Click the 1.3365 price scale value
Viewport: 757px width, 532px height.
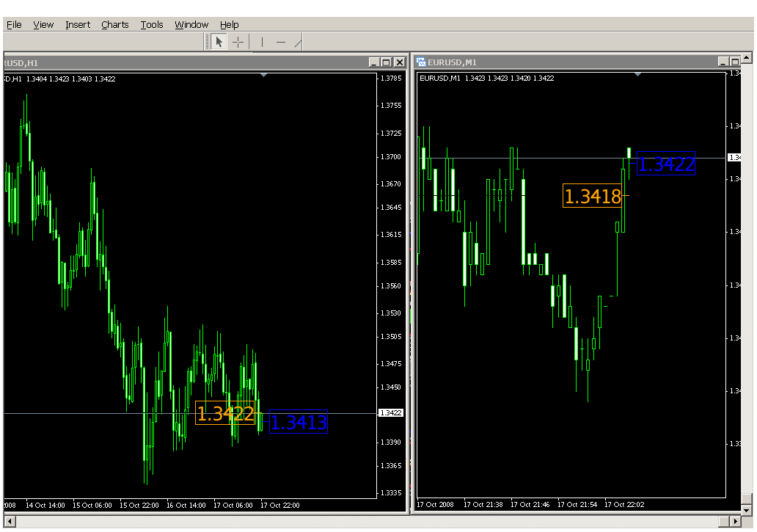pyautogui.click(x=391, y=466)
